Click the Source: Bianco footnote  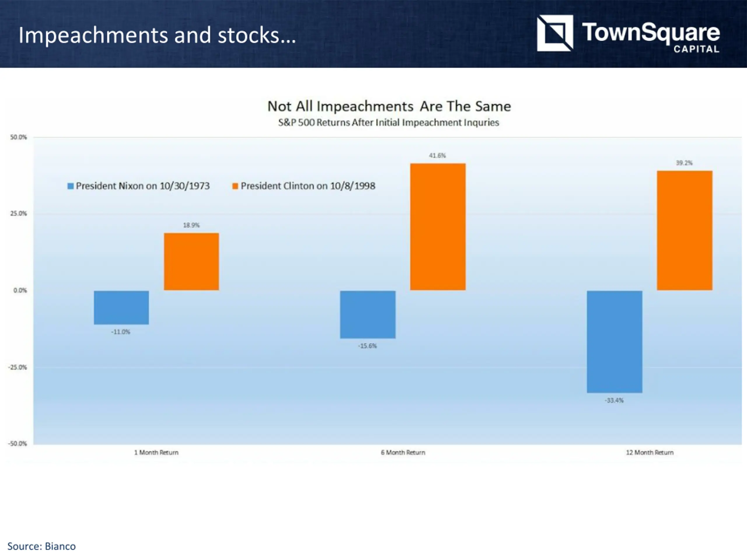coord(41,546)
